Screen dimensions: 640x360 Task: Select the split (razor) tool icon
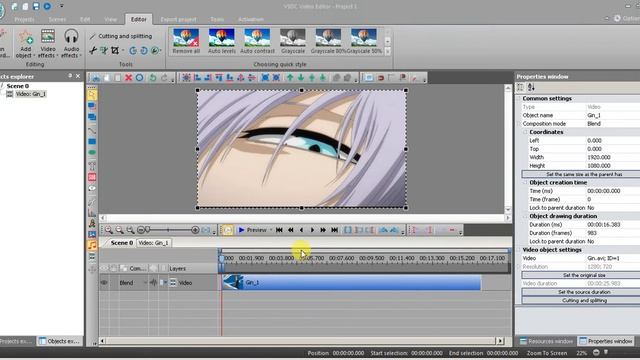pos(93,51)
